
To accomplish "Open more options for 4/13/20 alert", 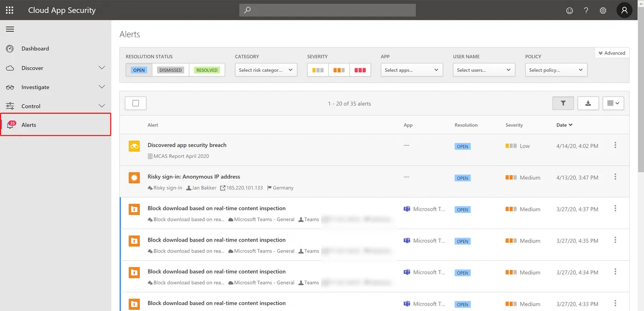I will pos(615,177).
